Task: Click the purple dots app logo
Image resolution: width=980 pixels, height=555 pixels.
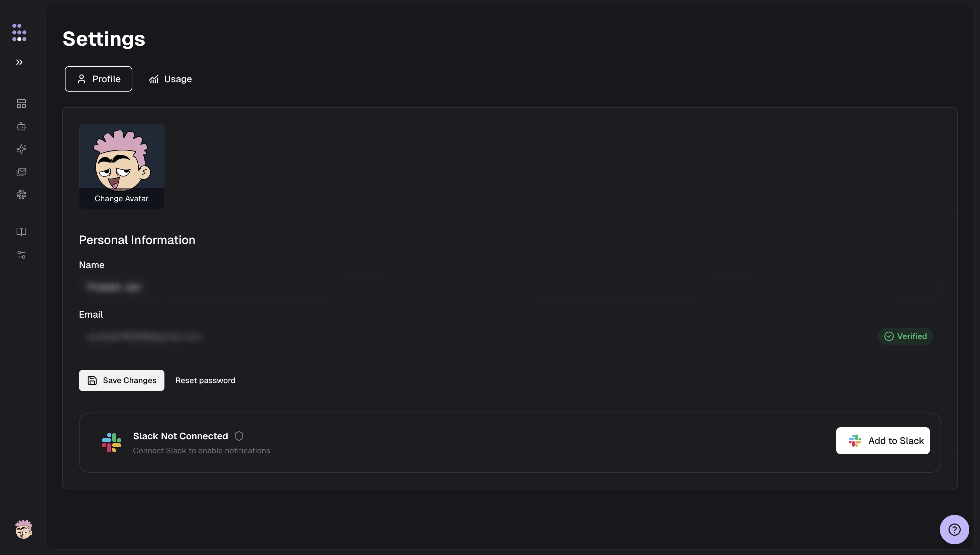Action: pyautogui.click(x=19, y=32)
